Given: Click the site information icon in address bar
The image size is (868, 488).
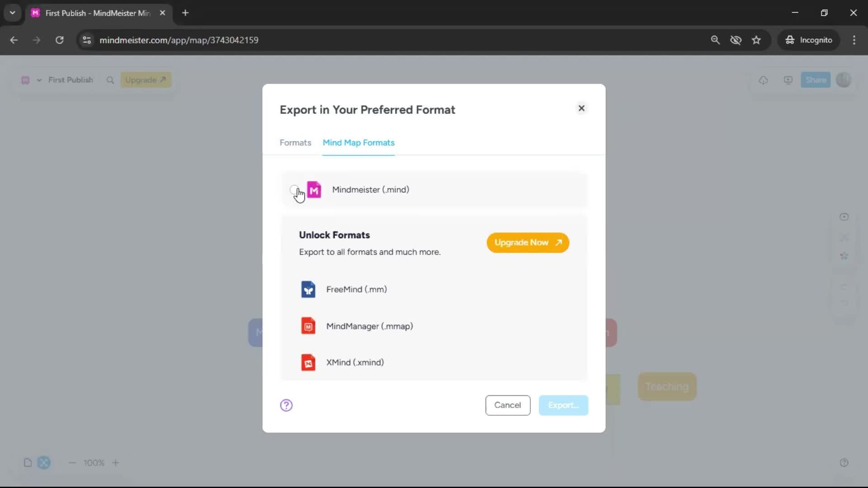Looking at the screenshot, I should 87,40.
